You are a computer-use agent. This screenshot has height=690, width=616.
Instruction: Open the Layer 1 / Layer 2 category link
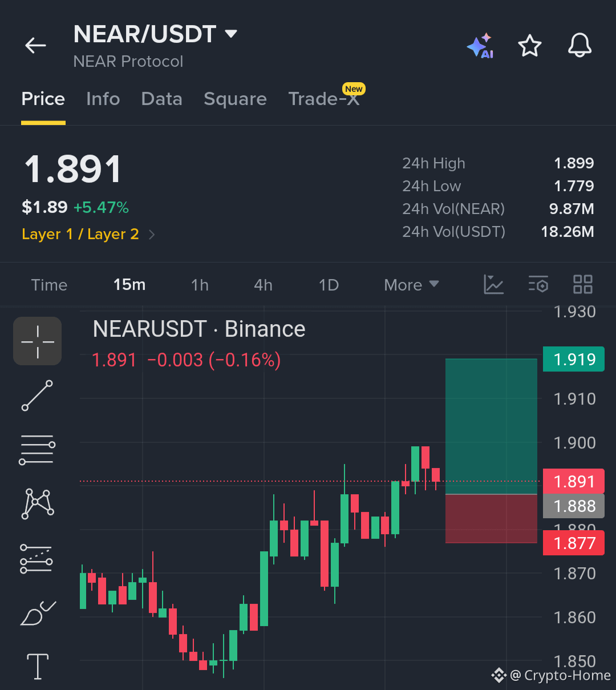80,235
